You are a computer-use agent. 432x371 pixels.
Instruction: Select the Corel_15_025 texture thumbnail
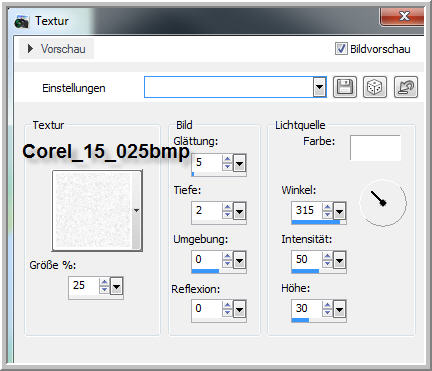(x=93, y=210)
